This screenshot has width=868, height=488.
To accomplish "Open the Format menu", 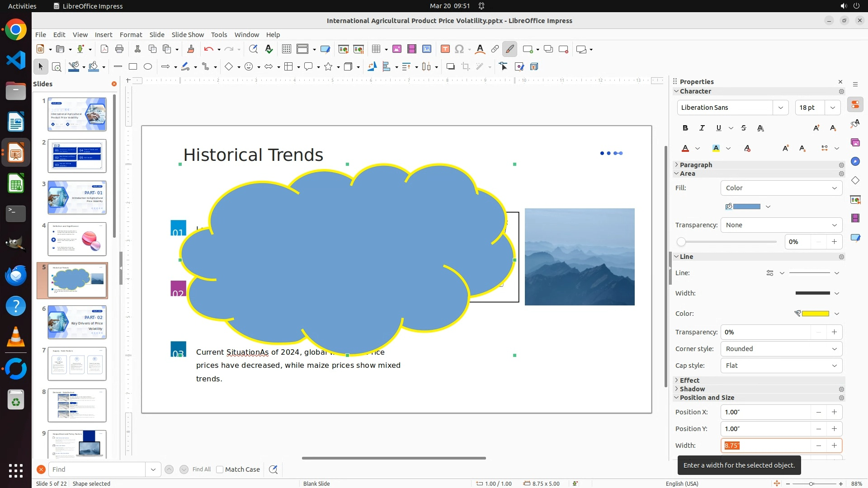I will [131, 35].
